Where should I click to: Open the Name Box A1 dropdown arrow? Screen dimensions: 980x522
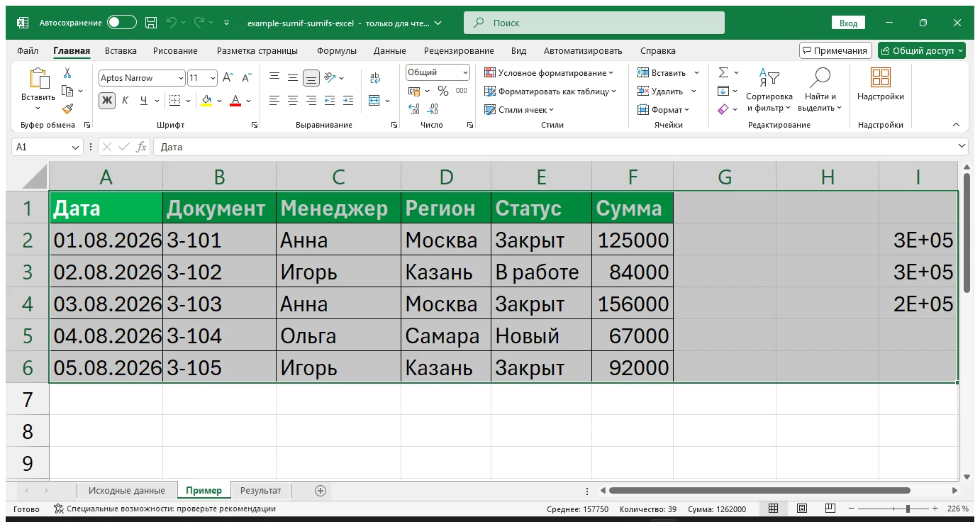tap(76, 147)
